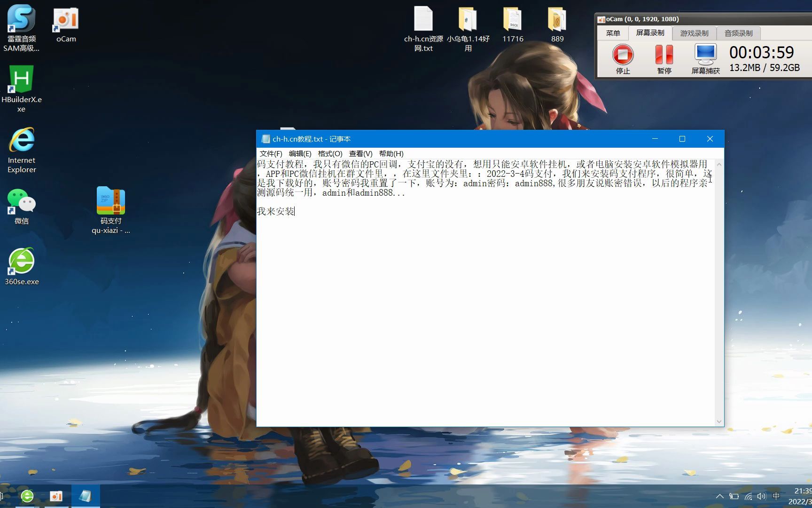The width and height of the screenshot is (812, 508).
Task: Open the Notepad 编辑(E) menu
Action: (x=300, y=153)
